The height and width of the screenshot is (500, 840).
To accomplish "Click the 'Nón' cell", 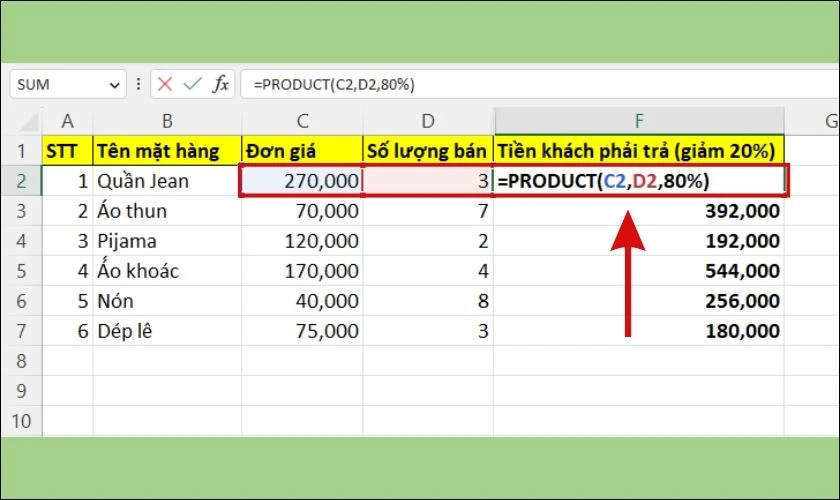I will click(x=167, y=301).
